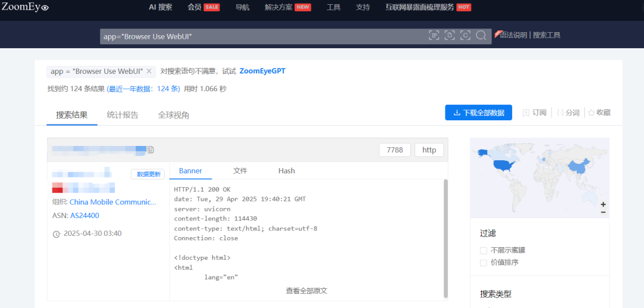
Task: Open 互联网暴露面梳理服务 menu item
Action: pos(420,7)
